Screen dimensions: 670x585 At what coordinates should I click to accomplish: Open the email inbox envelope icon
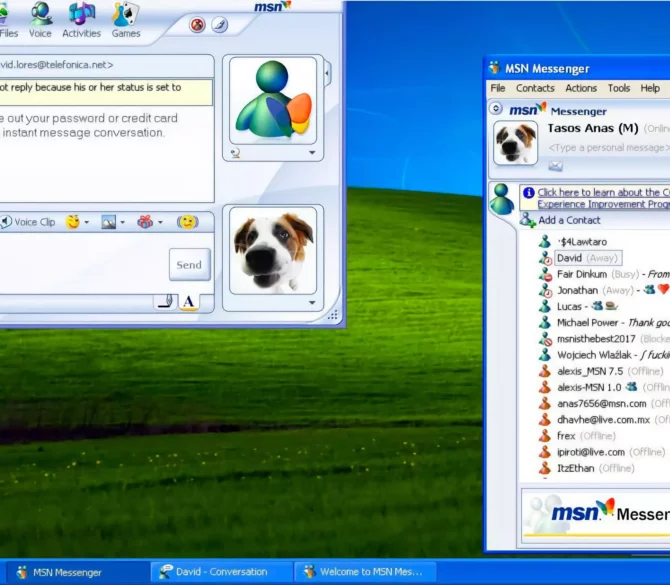555,166
